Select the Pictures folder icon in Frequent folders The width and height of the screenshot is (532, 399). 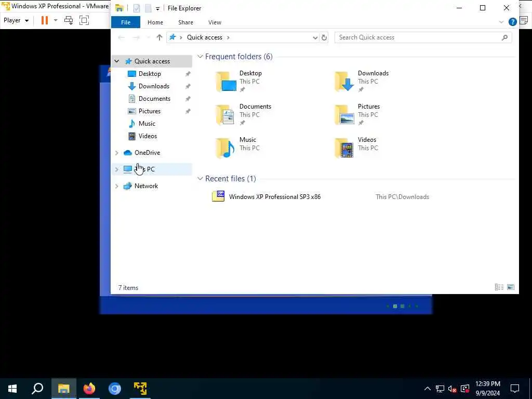(x=345, y=115)
